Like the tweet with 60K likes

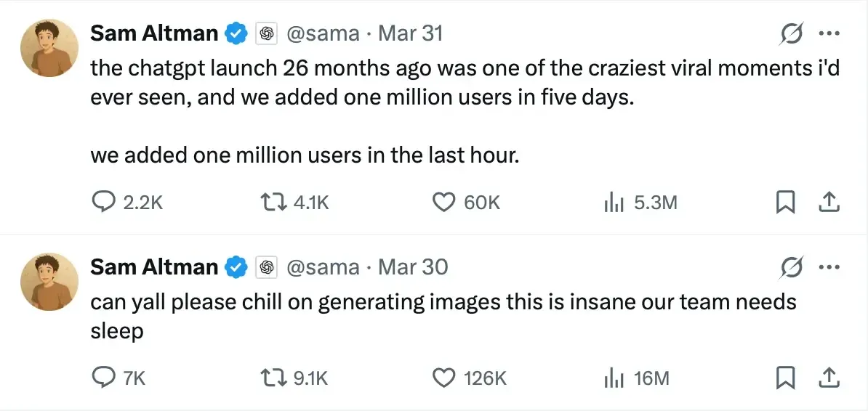tap(443, 203)
